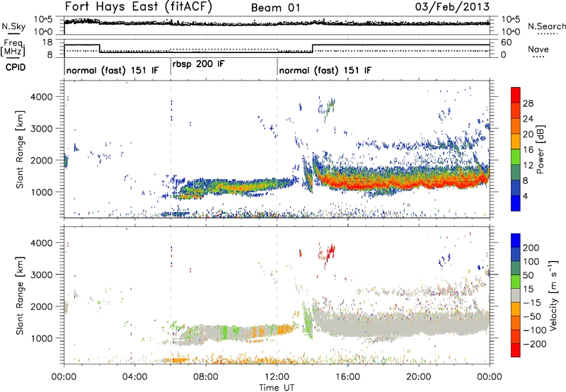Click the velocity colorbar value 100
The height and width of the screenshot is (392, 566).
point(531,262)
